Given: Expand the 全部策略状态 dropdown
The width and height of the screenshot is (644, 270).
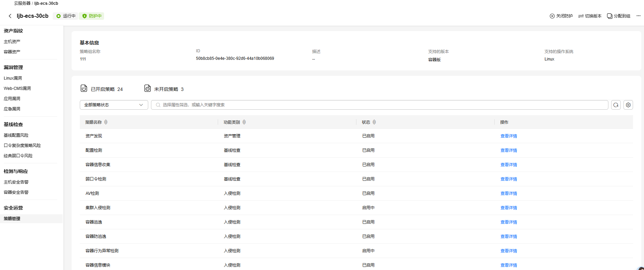Looking at the screenshot, I should point(114,105).
